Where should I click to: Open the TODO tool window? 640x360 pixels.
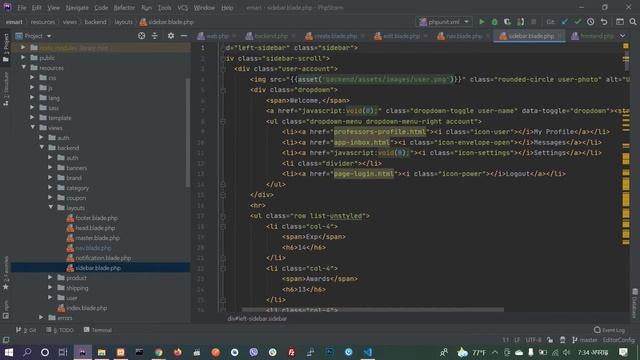60,330
